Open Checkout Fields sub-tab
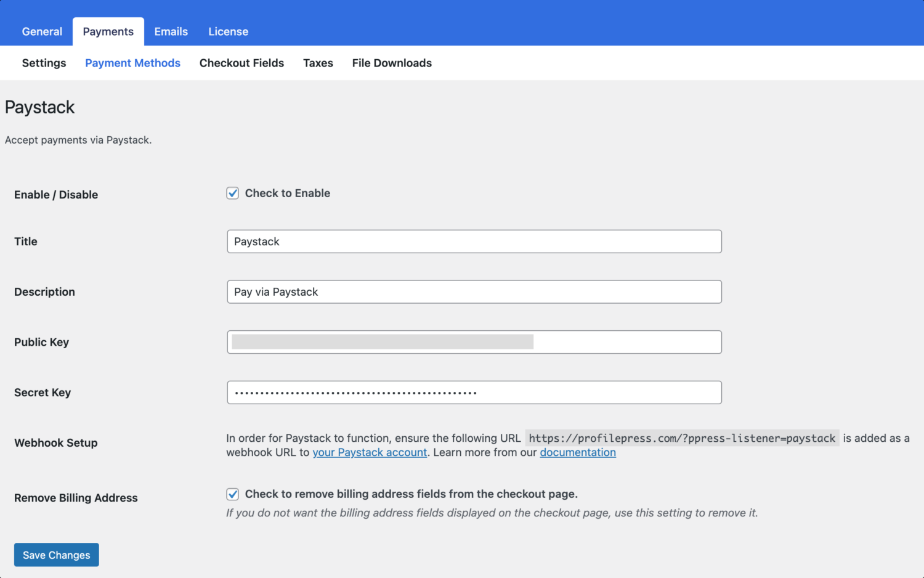 coord(241,63)
